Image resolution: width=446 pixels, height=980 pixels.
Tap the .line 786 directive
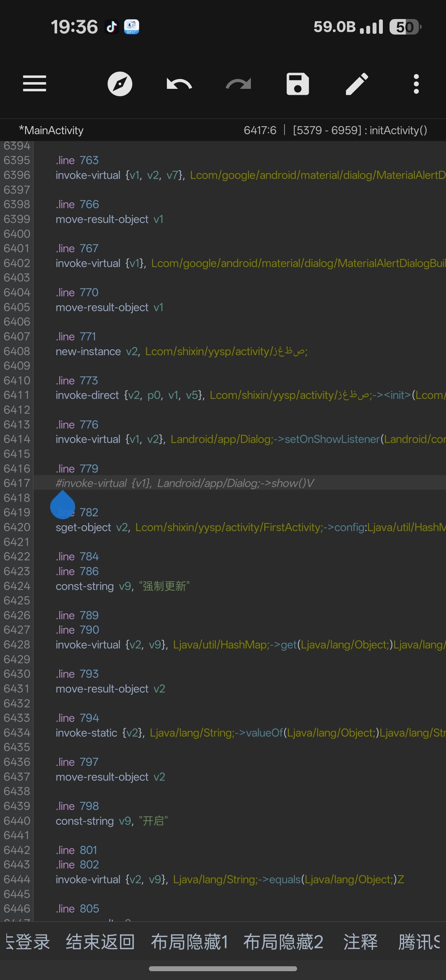(77, 571)
